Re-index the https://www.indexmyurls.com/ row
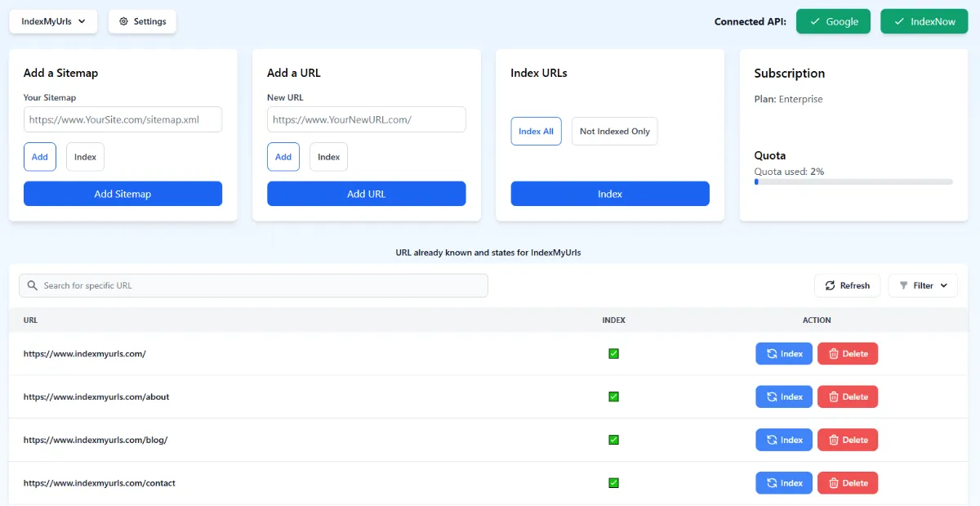The height and width of the screenshot is (506, 980). click(x=784, y=354)
